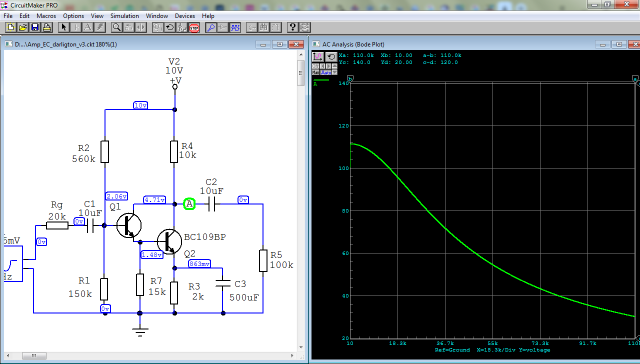Toggle the Off button in Bode plot
This screenshot has height=364, width=640.
pyautogui.click(x=315, y=66)
